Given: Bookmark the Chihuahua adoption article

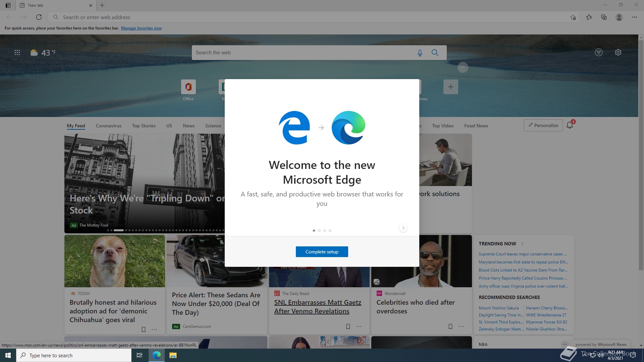Looking at the screenshot, I should click(144, 329).
